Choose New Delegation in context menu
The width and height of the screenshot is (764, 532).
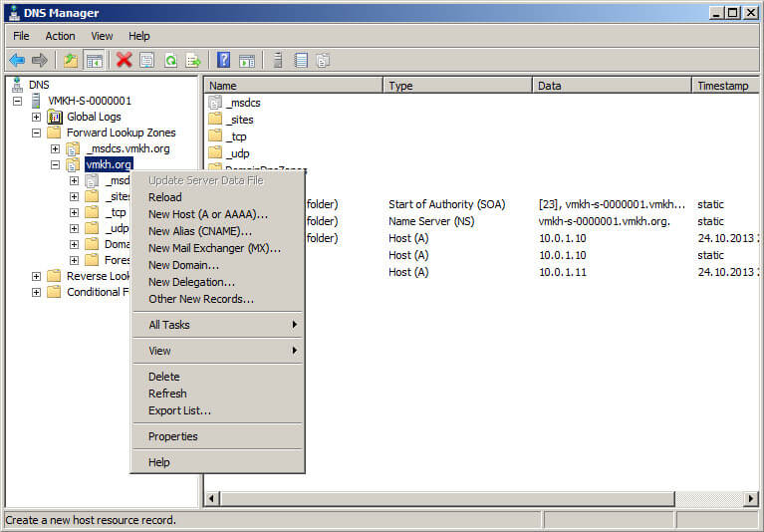click(x=217, y=282)
